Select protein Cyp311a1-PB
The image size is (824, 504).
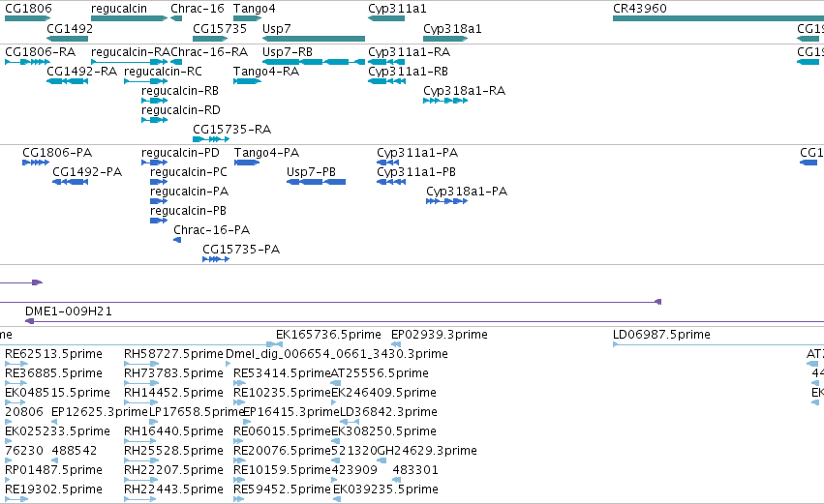tap(416, 172)
